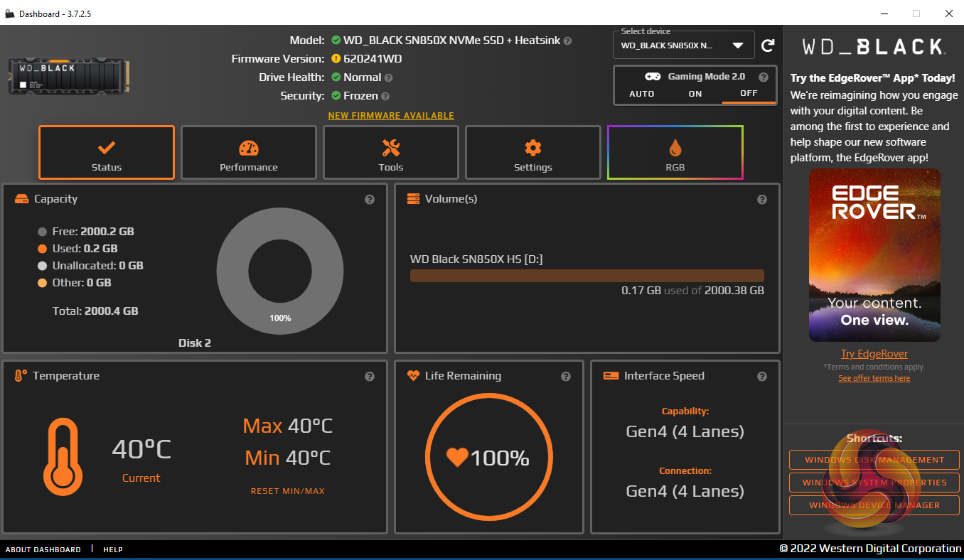Click the Free capacity gray legend dot
The width and height of the screenshot is (964, 560).
(42, 232)
